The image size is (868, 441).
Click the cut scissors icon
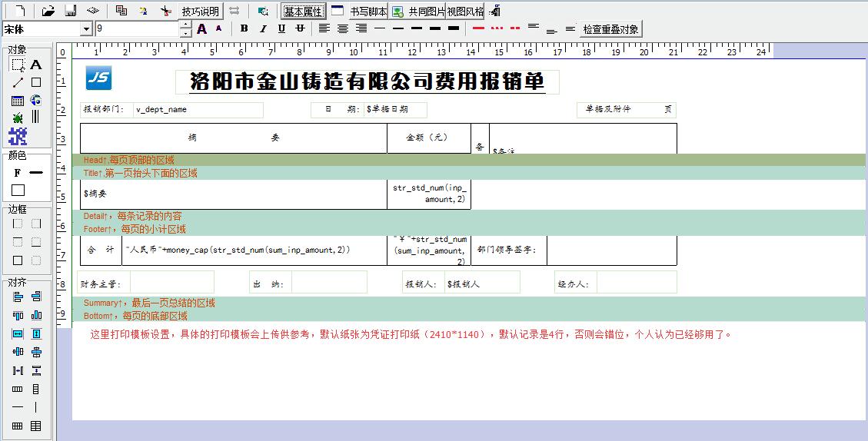[165, 11]
